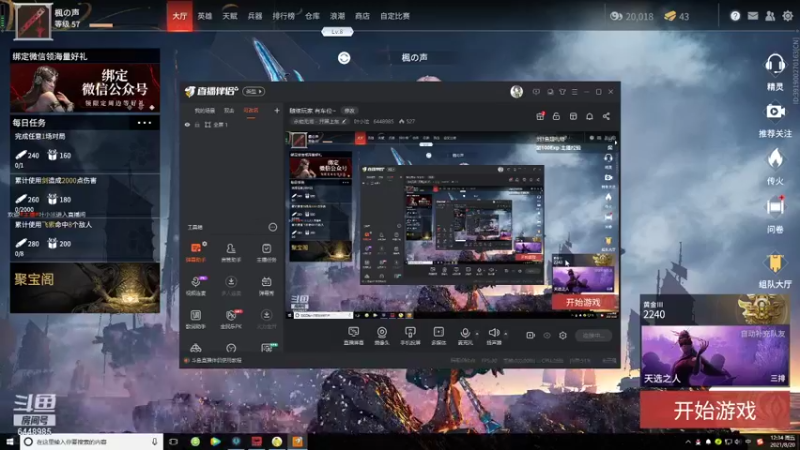
Task: Add the 多媒体 media source
Action: pos(439,336)
